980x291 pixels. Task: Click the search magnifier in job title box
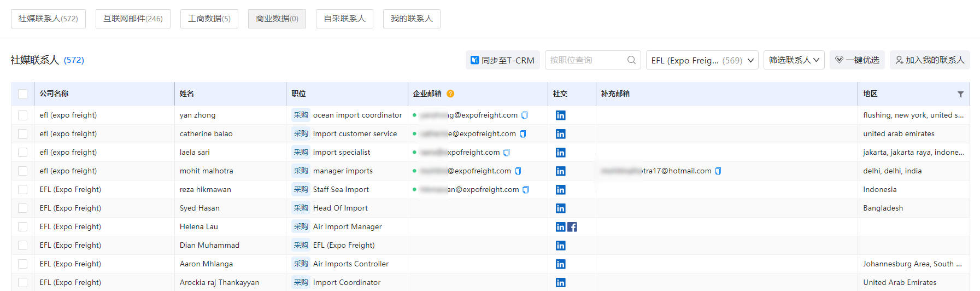(631, 60)
